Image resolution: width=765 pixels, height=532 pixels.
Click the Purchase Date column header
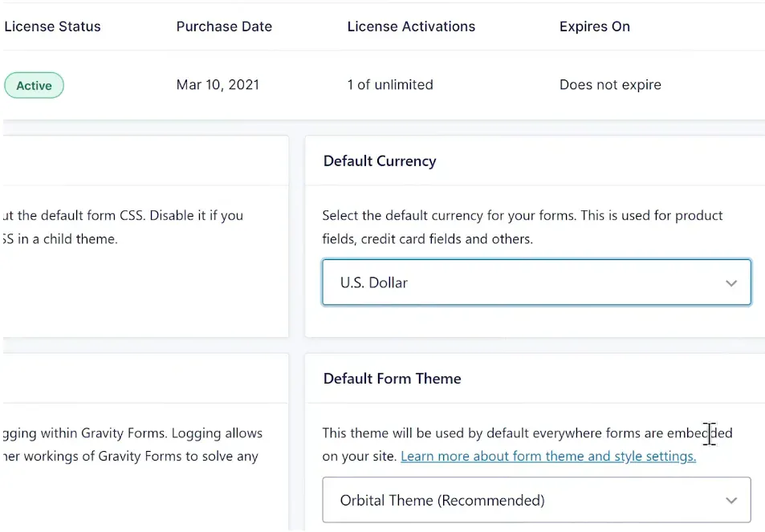[224, 26]
